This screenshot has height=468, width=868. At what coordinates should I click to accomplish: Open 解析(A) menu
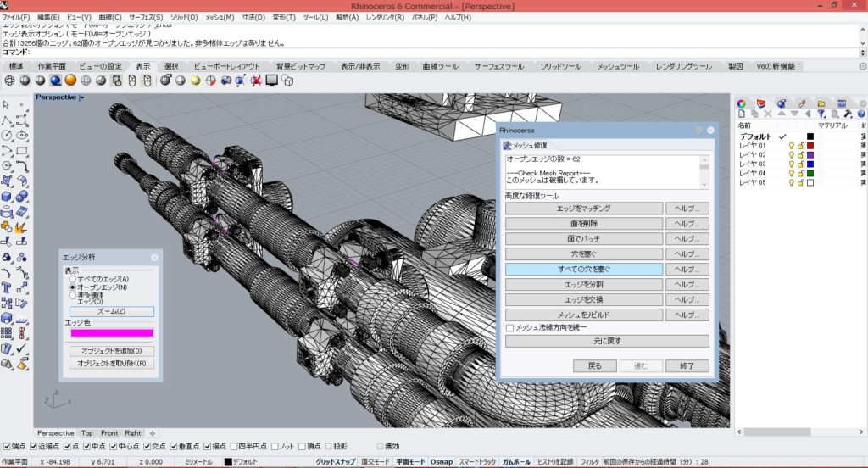pos(347,17)
